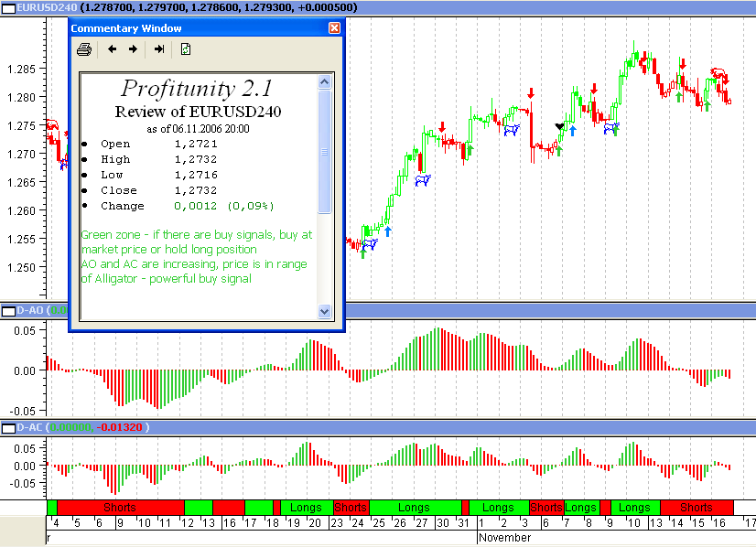Image resolution: width=756 pixels, height=547 pixels.
Task: Click the Longs ribbon segment above October 25–30
Action: (416, 508)
